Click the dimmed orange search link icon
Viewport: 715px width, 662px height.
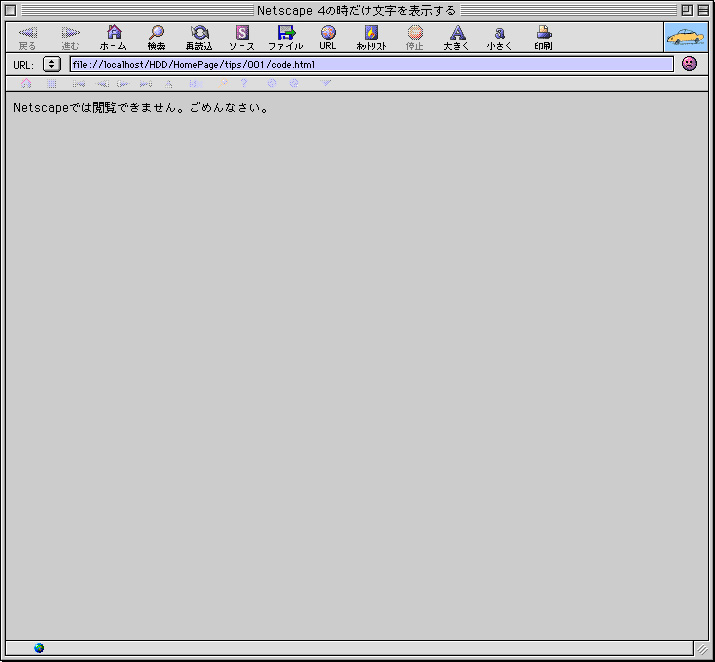(x=223, y=83)
